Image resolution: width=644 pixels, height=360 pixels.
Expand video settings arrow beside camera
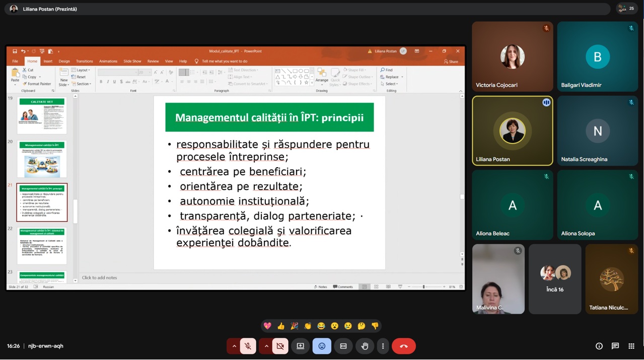coord(266,346)
